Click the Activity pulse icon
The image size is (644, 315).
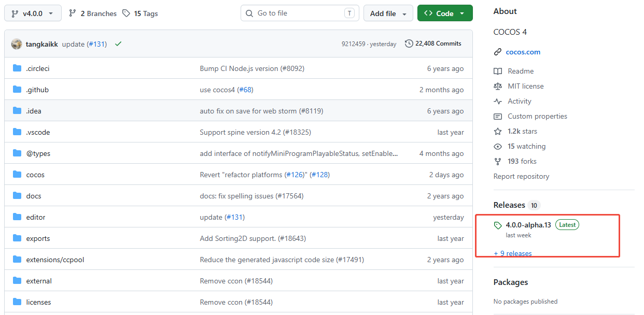tap(498, 102)
